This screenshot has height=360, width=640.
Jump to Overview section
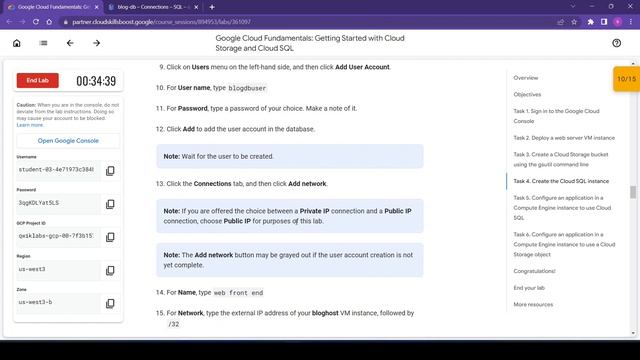(526, 78)
